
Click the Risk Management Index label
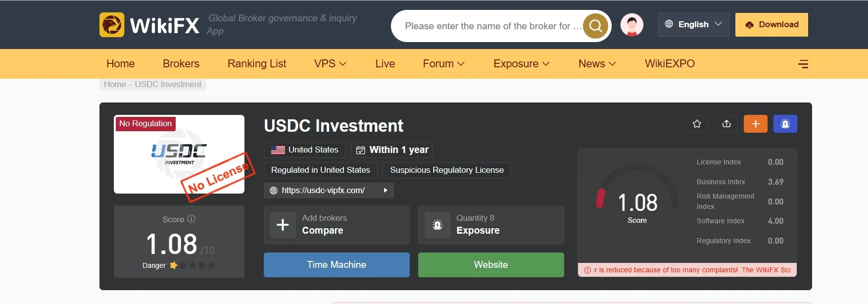(x=725, y=202)
